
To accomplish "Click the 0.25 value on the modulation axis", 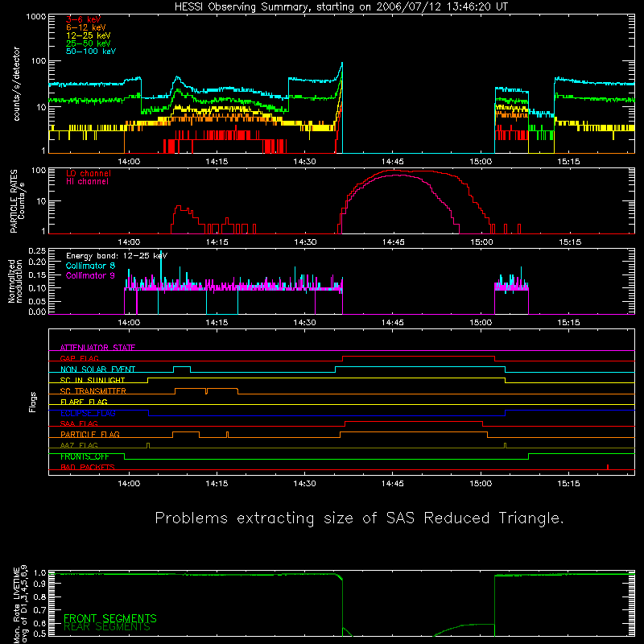I will tap(37, 251).
